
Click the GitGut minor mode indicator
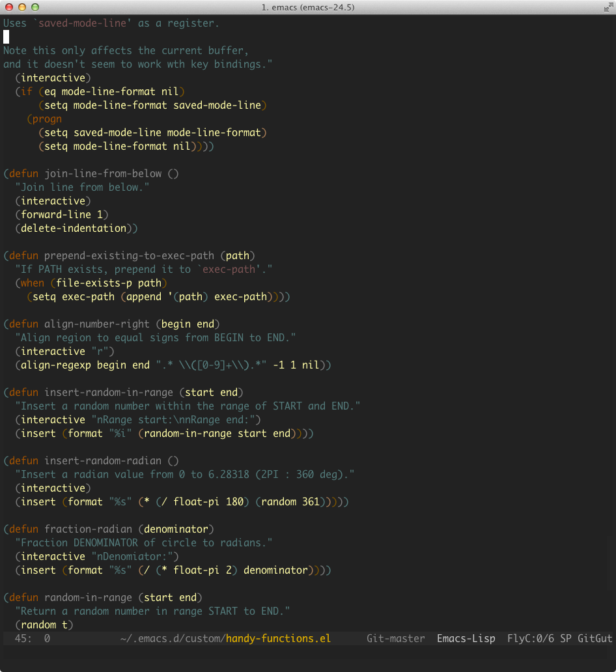[x=595, y=638]
